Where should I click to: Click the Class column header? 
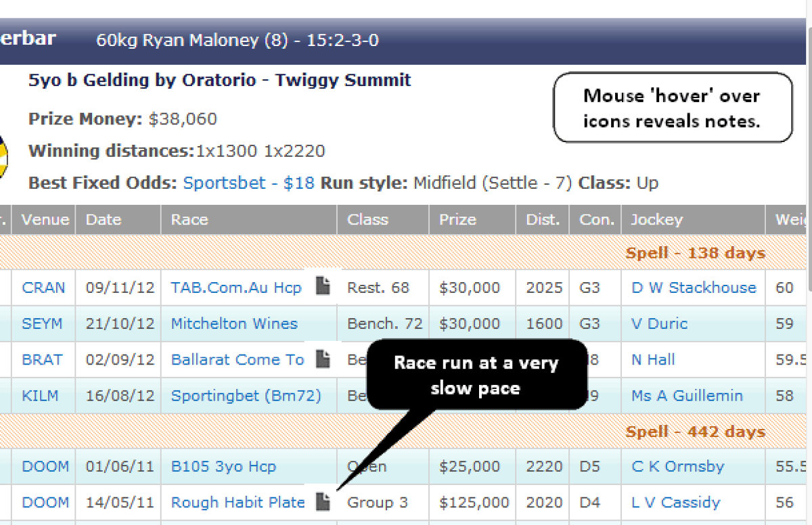click(367, 219)
